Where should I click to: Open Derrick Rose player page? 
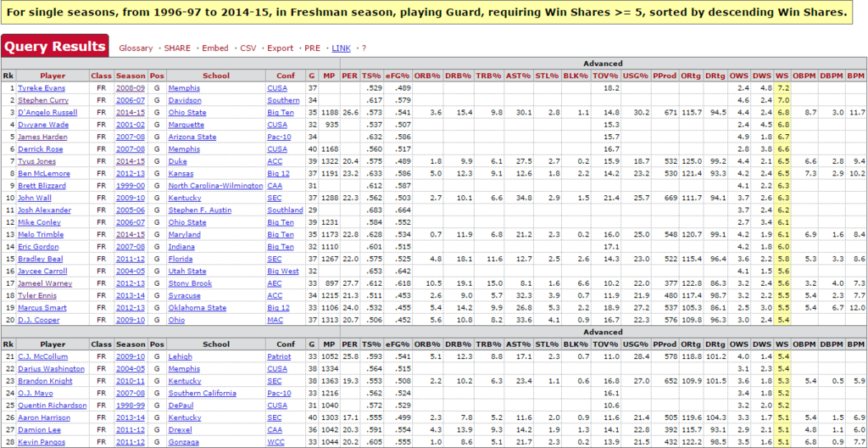(x=41, y=149)
